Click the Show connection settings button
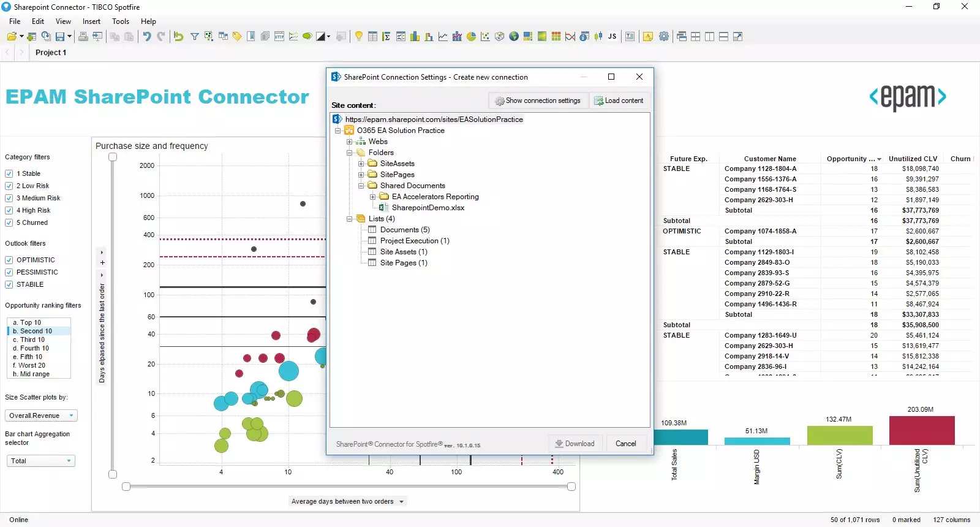The image size is (980, 527). click(x=538, y=100)
